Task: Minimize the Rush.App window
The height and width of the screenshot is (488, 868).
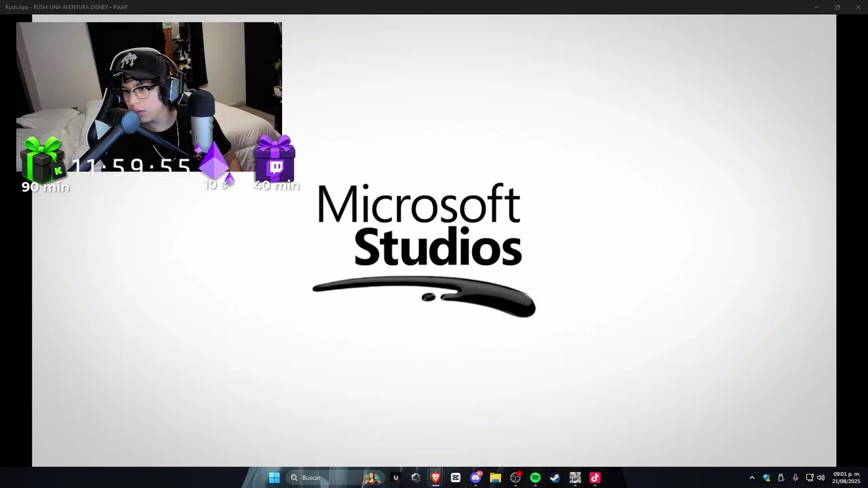Action: pos(816,7)
